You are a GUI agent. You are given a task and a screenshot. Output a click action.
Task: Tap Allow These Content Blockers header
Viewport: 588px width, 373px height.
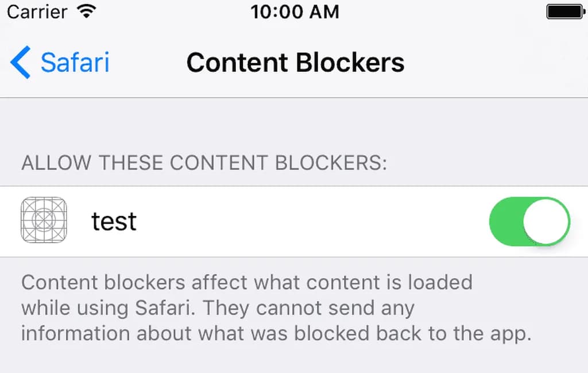pyautogui.click(x=204, y=163)
